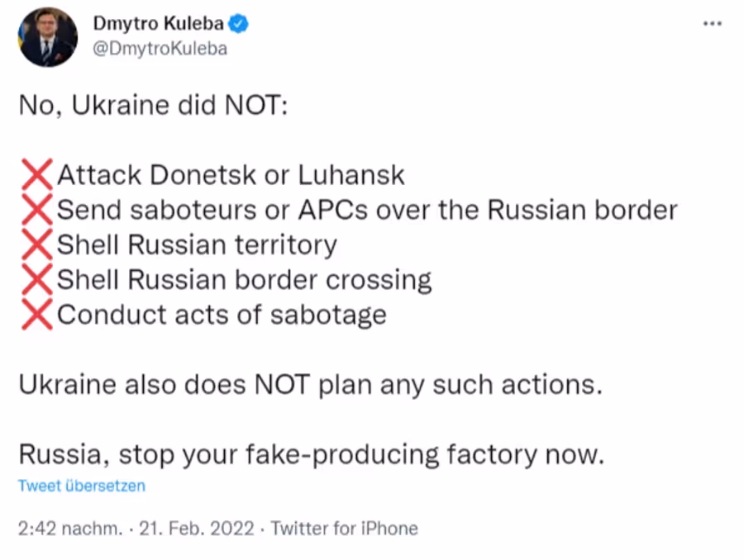The height and width of the screenshot is (560, 744).
Task: Open the Twitter for iPhone source link
Action: pos(345,529)
